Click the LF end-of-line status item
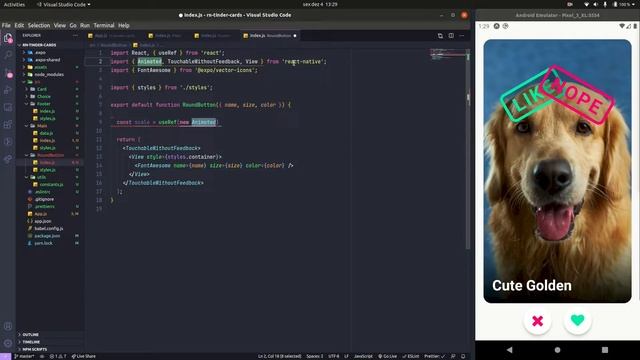Image resolution: width=640 pixels, height=360 pixels. pyautogui.click(x=346, y=356)
